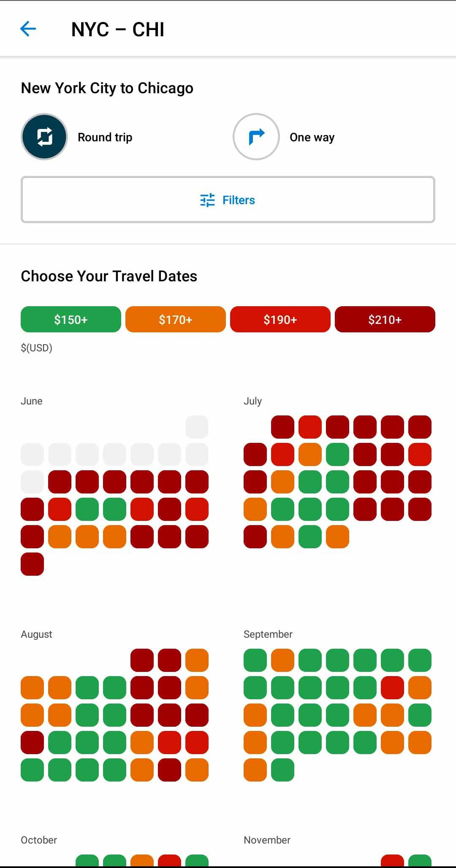Image resolution: width=456 pixels, height=868 pixels.
Task: Select the Round trip label
Action: (105, 137)
